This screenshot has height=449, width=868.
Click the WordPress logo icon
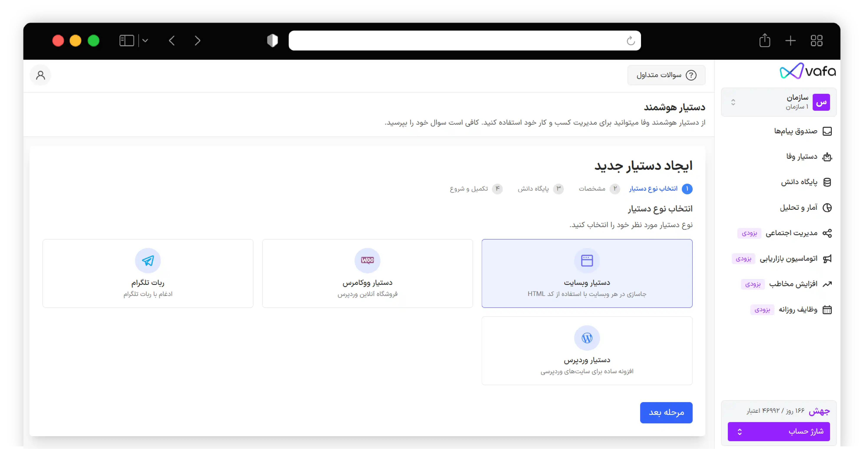tap(587, 338)
